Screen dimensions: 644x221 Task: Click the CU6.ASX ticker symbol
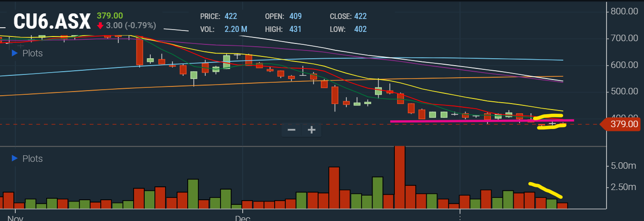(52, 22)
